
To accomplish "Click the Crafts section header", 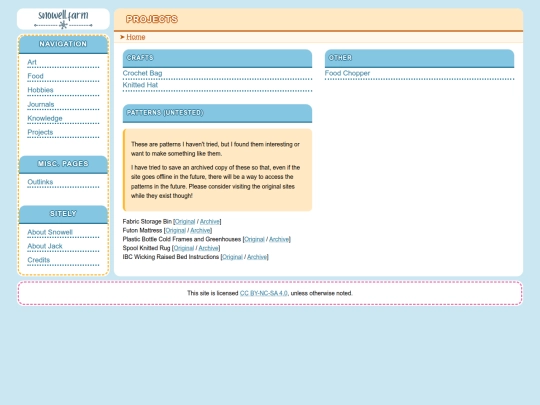I will (x=217, y=58).
